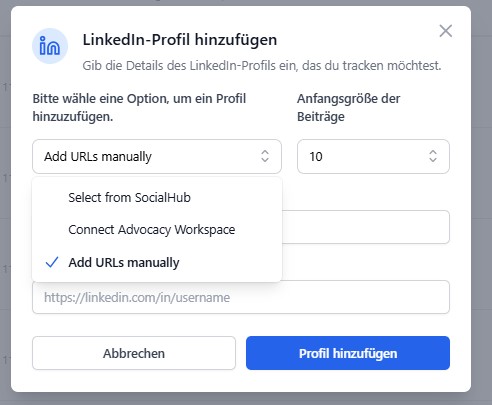Click the value 10 in the size selector
The height and width of the screenshot is (405, 492).
pos(316,156)
